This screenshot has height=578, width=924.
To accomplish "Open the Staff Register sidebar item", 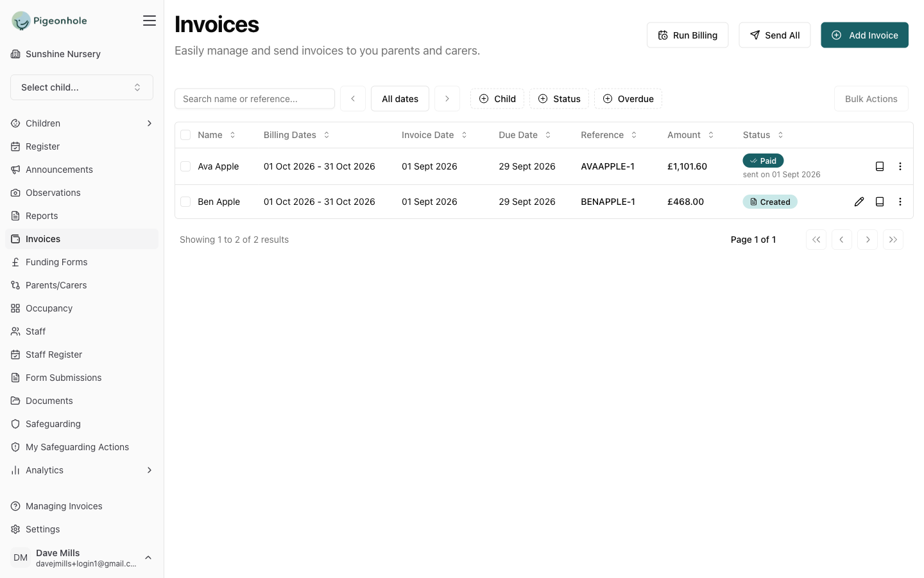I will (81, 355).
